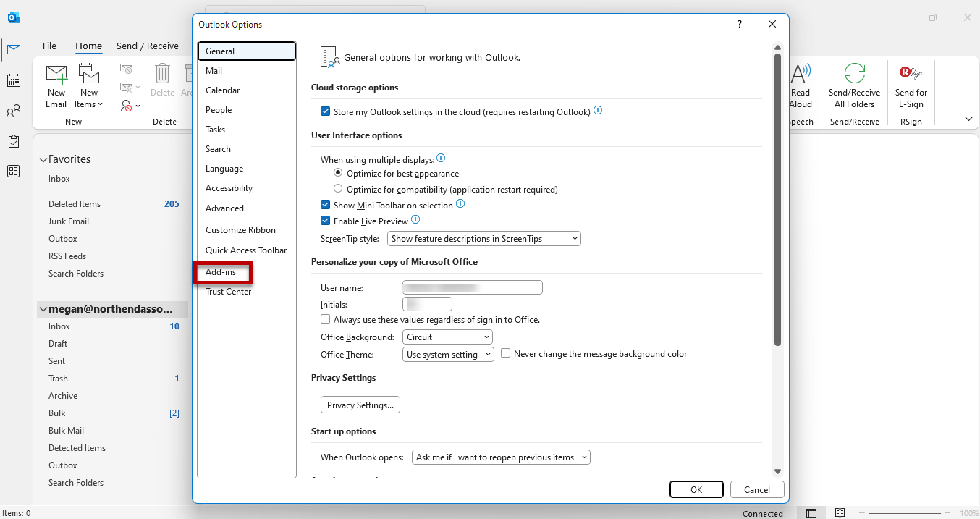980x519 pixels.
Task: Open the Calendar from the navigation bar
Action: click(13, 80)
